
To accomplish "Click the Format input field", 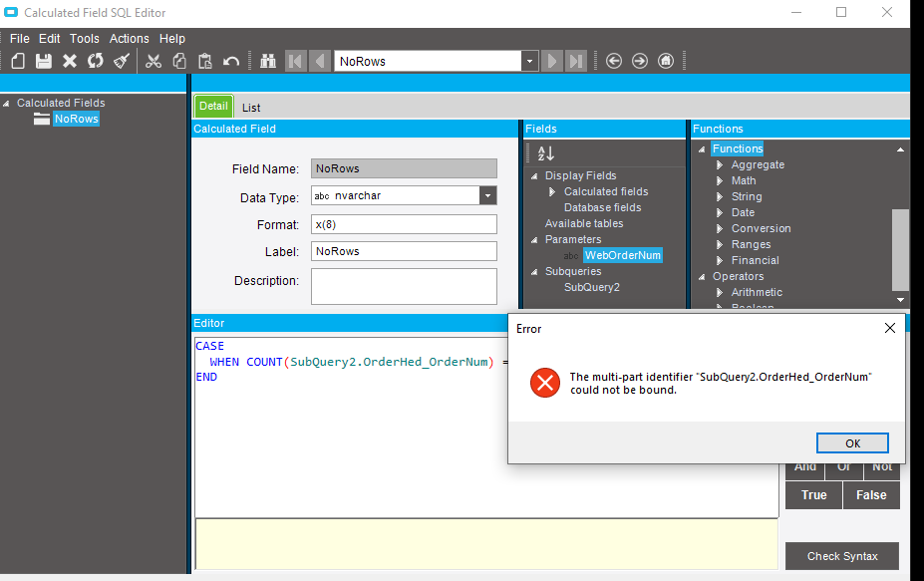I will pyautogui.click(x=404, y=224).
